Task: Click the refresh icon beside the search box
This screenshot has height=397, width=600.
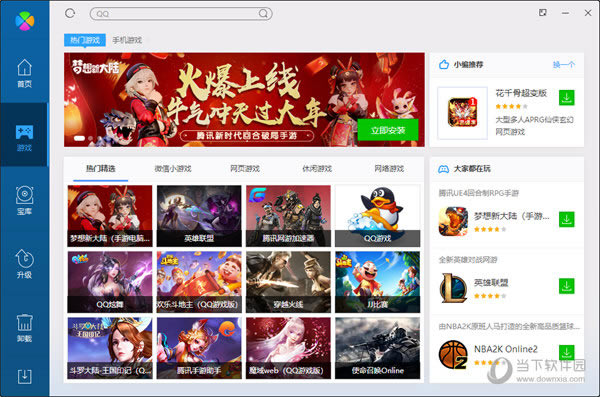Action: 70,14
